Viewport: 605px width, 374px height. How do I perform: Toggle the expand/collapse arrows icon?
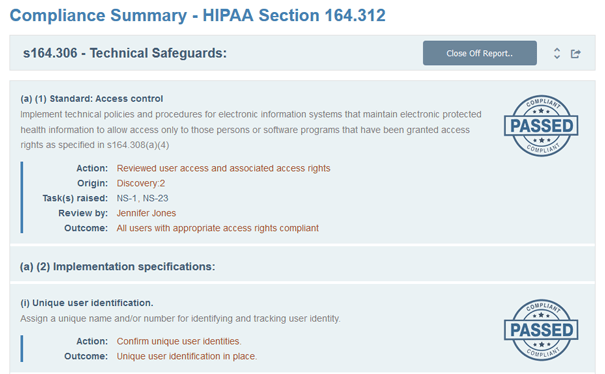[x=557, y=53]
